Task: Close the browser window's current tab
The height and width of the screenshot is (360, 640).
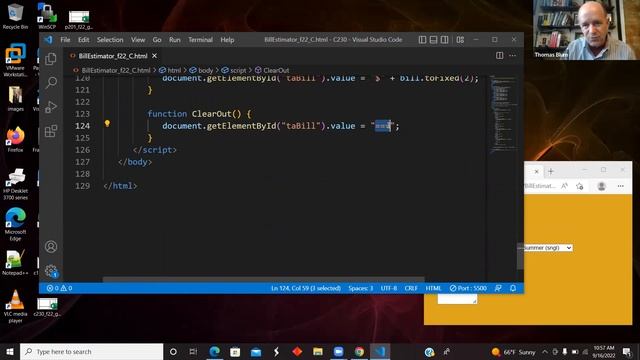Action: pyautogui.click(x=536, y=171)
